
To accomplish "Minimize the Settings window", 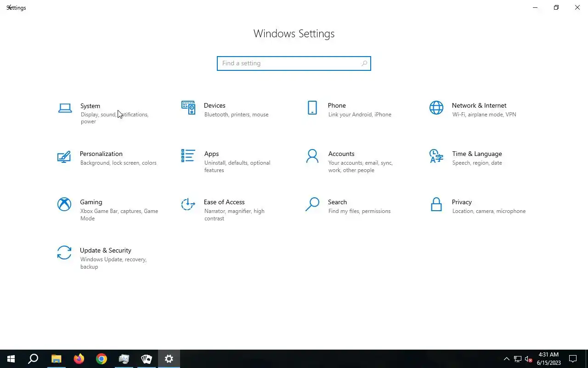I will (x=535, y=8).
